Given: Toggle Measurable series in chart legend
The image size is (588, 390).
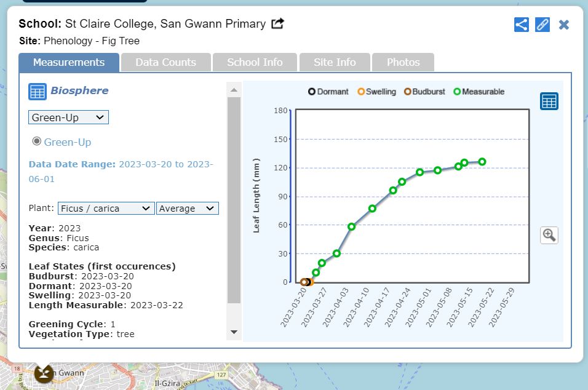Looking at the screenshot, I should [x=479, y=92].
